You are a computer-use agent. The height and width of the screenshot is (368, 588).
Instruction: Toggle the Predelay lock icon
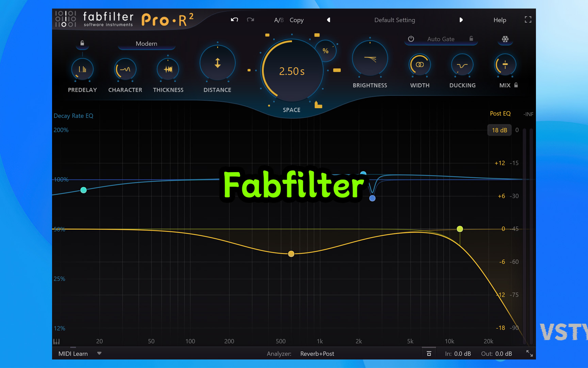82,43
